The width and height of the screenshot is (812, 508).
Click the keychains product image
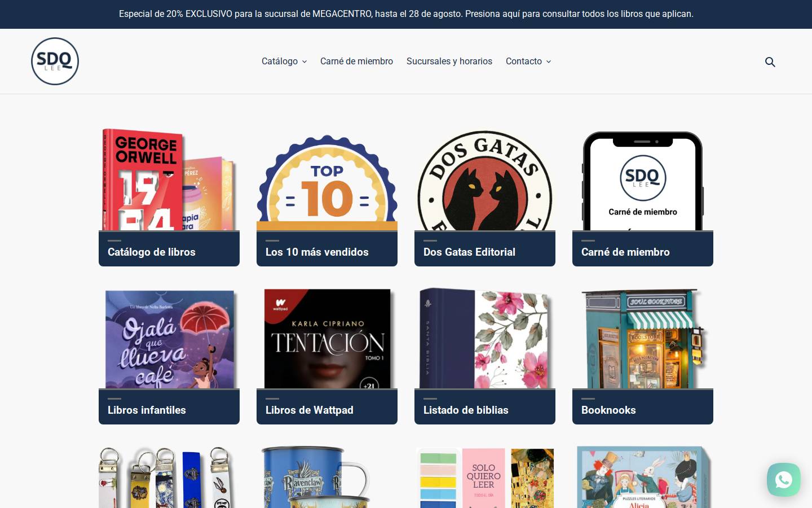(165, 478)
